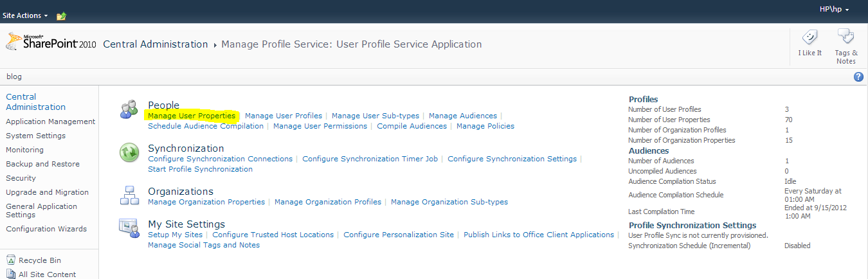
Task: Open Manage Organization Sub-types link
Action: [449, 202]
